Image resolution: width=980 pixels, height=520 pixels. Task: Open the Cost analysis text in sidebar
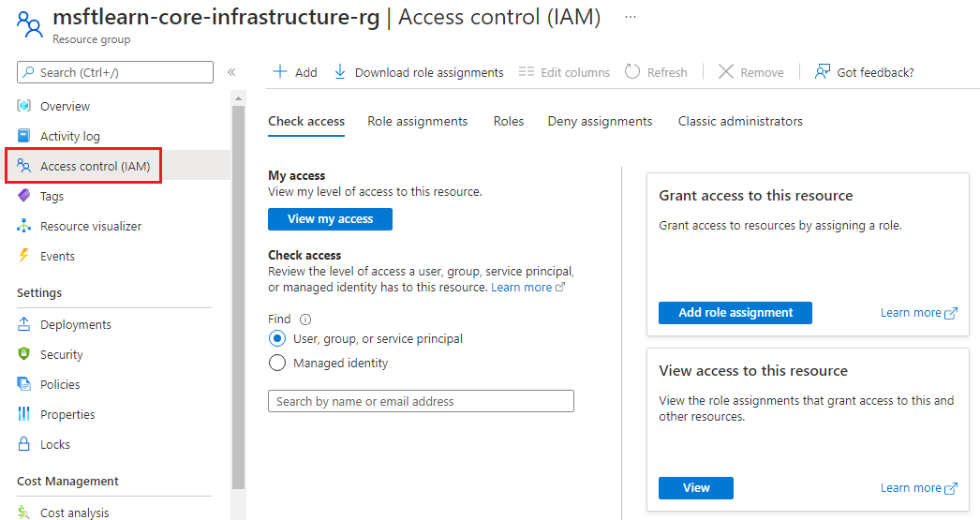click(74, 513)
